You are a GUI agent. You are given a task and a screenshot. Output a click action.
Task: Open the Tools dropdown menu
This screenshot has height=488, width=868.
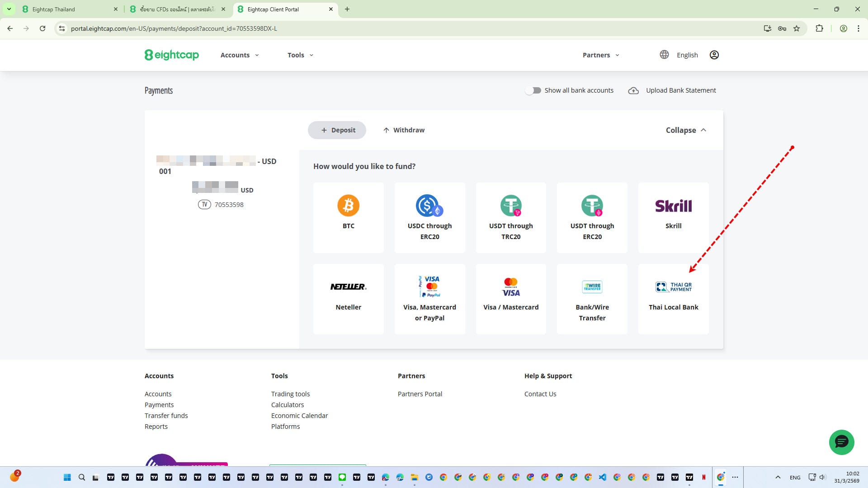tap(300, 55)
